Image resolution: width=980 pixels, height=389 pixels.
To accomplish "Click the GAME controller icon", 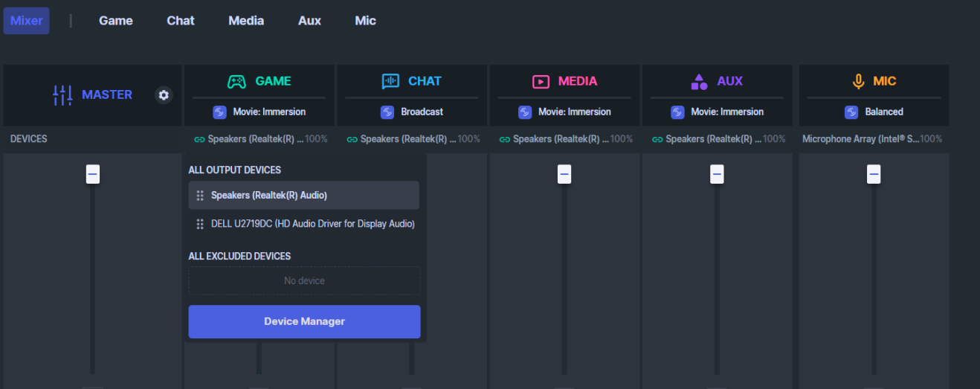I will pos(236,81).
